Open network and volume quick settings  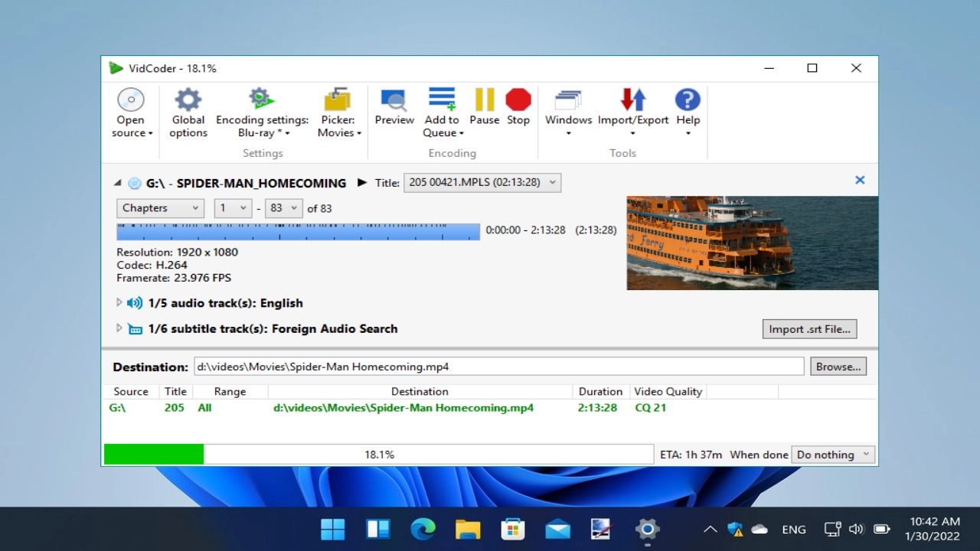[857, 529]
